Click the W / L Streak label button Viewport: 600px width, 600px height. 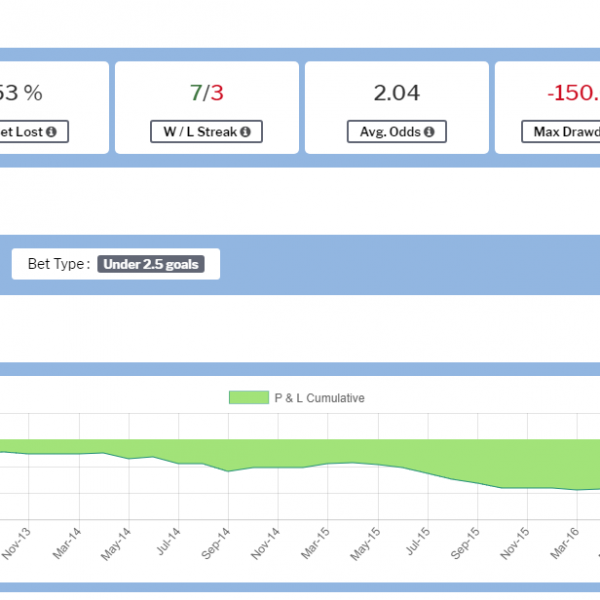206,132
